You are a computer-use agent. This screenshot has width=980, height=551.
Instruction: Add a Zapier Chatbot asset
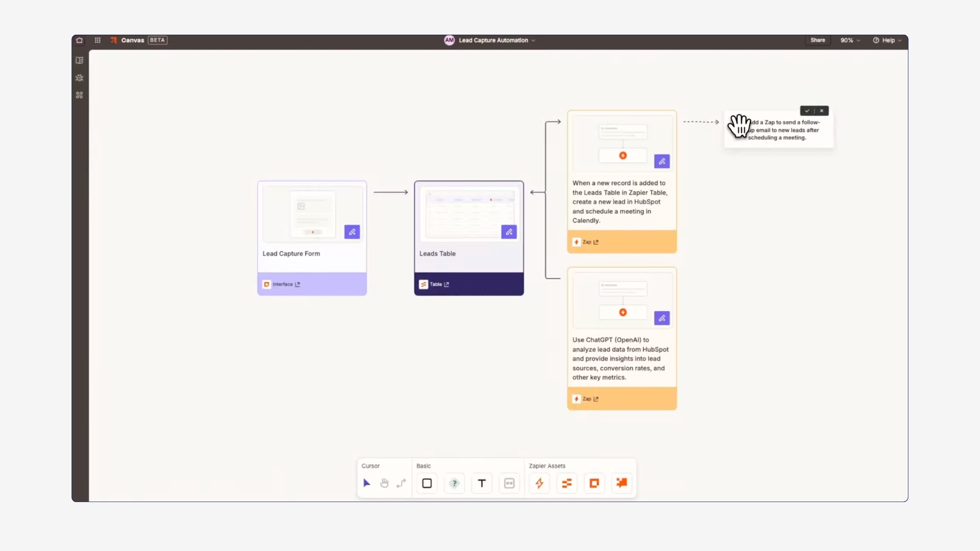click(622, 483)
